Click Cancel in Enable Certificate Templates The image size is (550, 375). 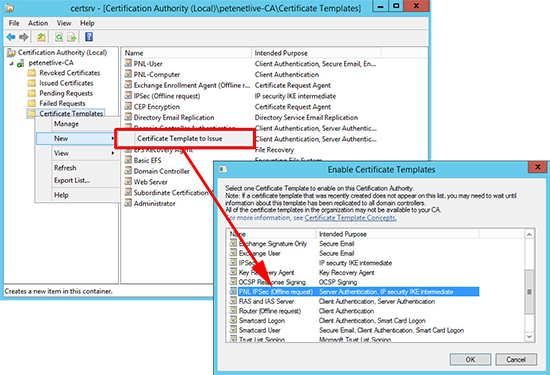[x=516, y=359]
